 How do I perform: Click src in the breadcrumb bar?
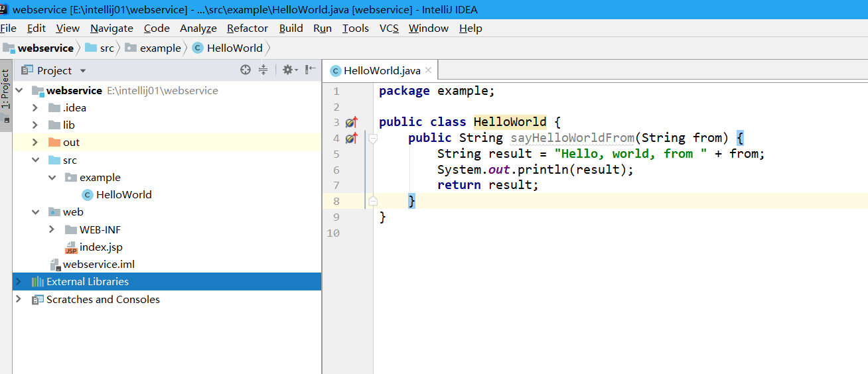(x=107, y=48)
